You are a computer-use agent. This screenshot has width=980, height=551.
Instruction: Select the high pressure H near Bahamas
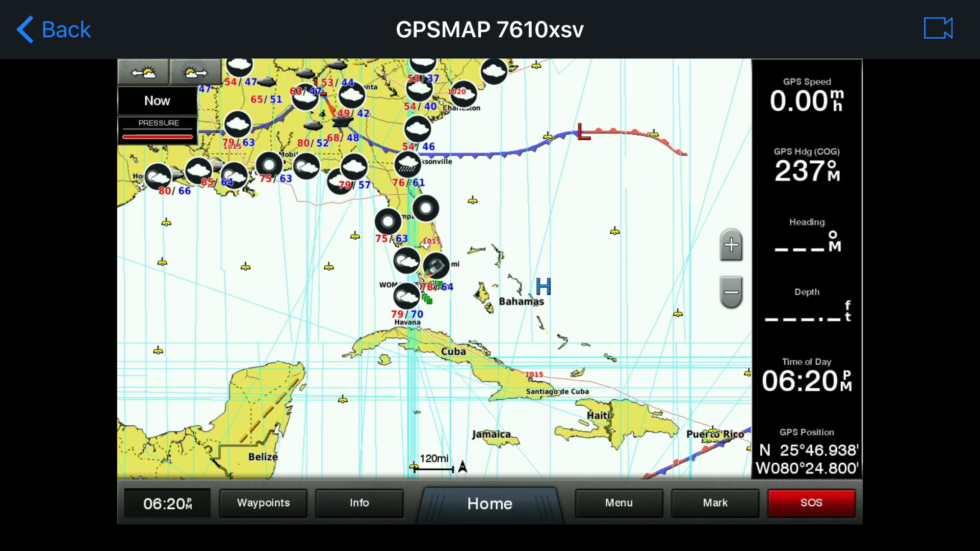[x=543, y=286]
